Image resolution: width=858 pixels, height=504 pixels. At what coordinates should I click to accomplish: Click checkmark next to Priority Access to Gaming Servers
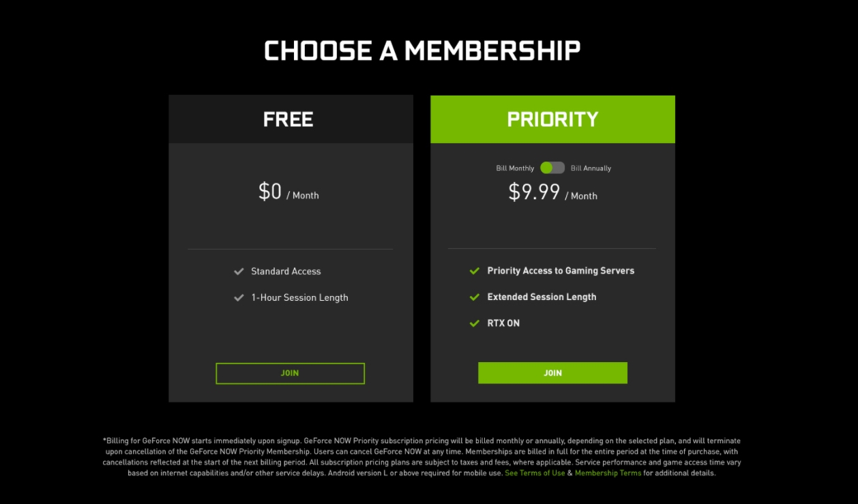tap(475, 271)
